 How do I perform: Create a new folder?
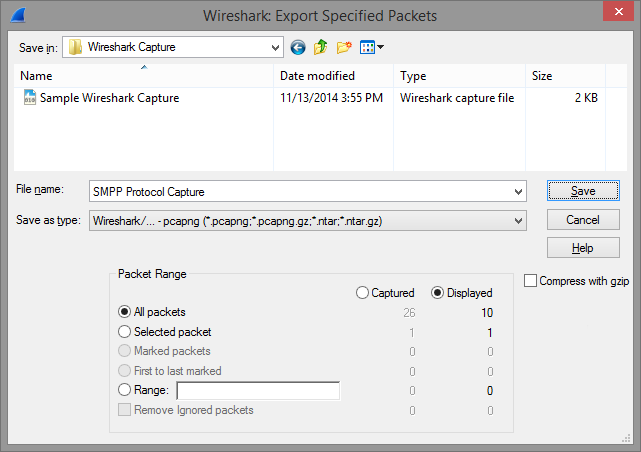point(344,47)
